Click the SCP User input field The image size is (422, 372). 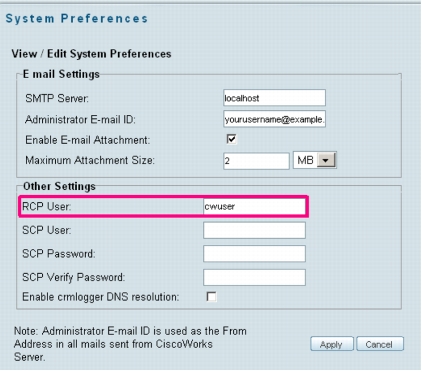click(254, 230)
